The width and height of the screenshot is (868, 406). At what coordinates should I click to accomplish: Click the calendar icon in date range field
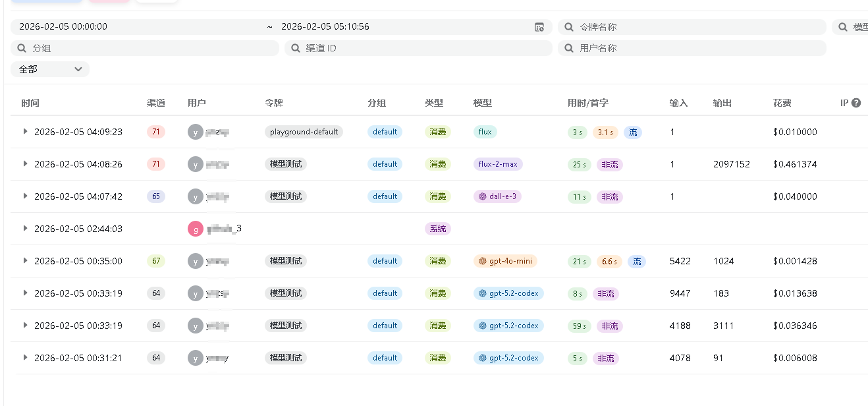[539, 27]
